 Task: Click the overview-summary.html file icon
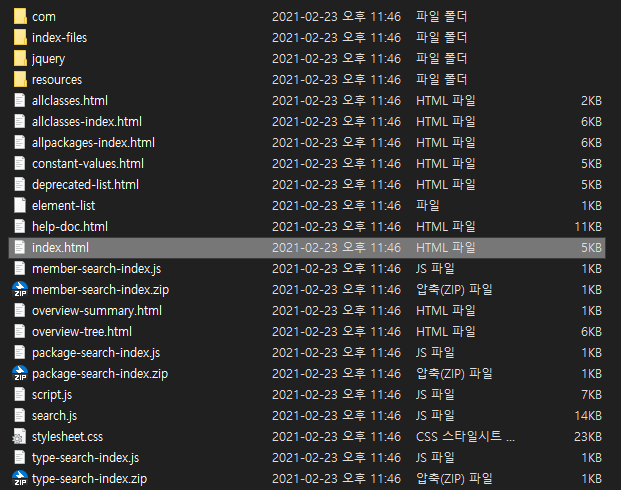click(x=20, y=311)
